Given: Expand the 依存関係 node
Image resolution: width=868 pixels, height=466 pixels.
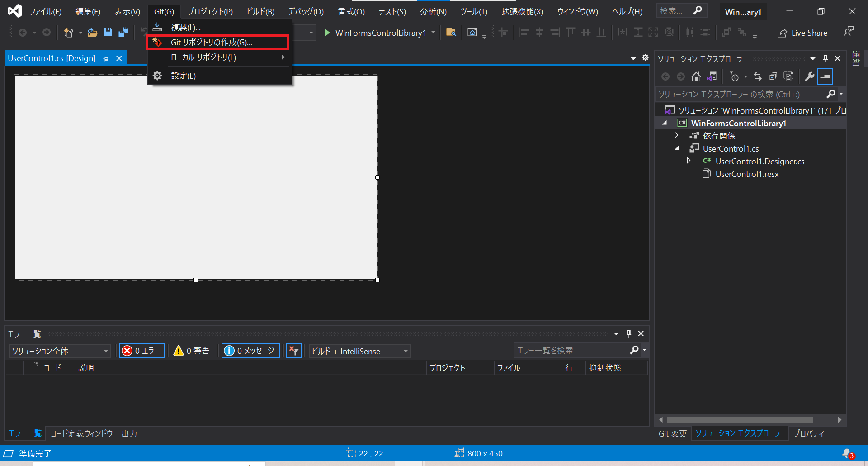Looking at the screenshot, I should pyautogui.click(x=676, y=135).
